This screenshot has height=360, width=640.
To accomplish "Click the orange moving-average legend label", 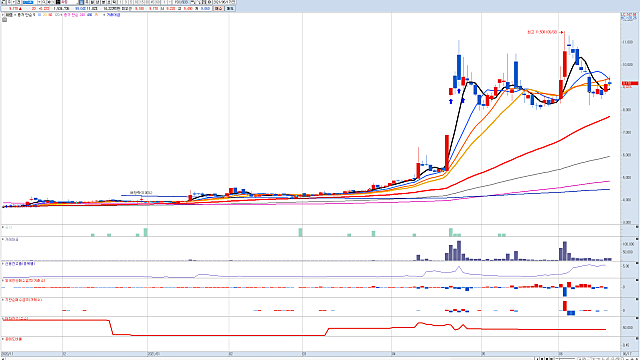I will pos(96,15).
